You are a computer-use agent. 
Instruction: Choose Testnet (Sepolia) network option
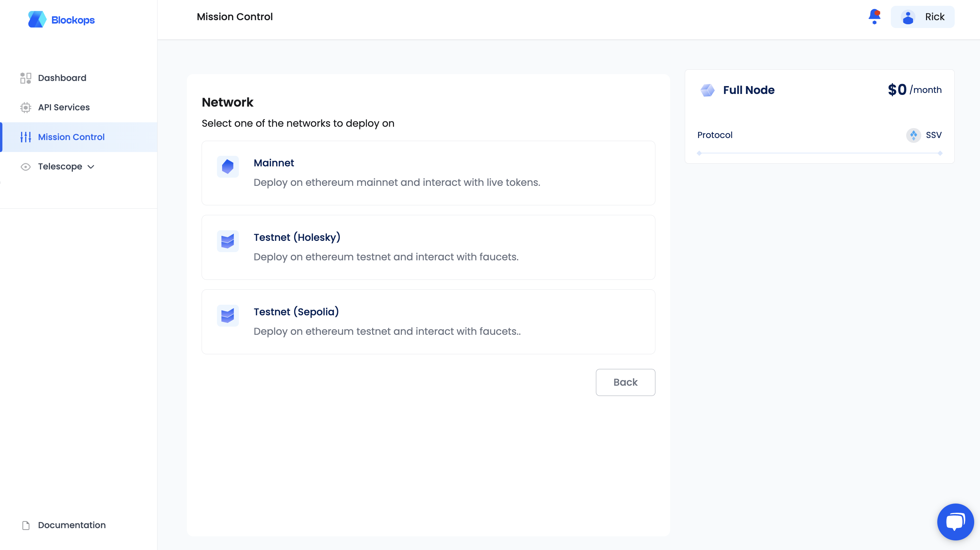point(428,322)
